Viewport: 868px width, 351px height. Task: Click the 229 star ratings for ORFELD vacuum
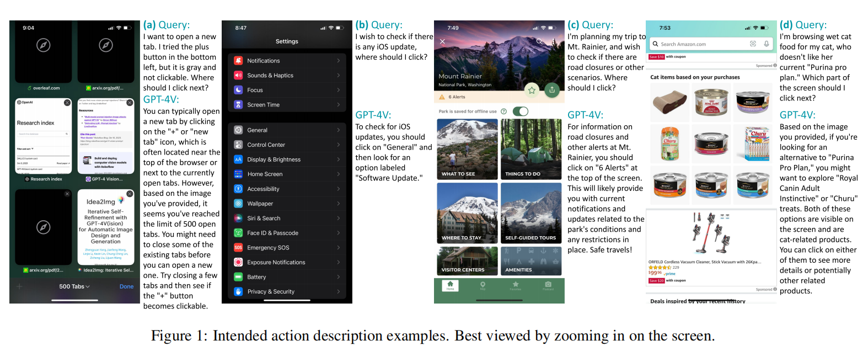(663, 268)
